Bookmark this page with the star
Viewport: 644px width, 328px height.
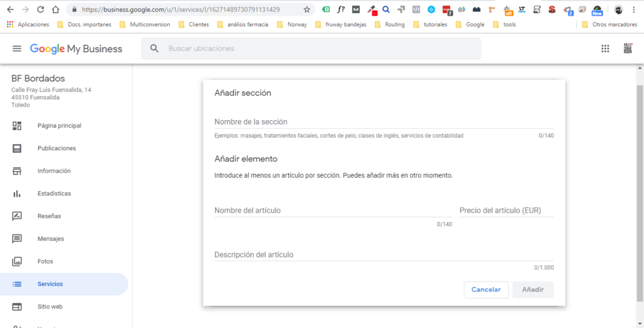tap(307, 9)
